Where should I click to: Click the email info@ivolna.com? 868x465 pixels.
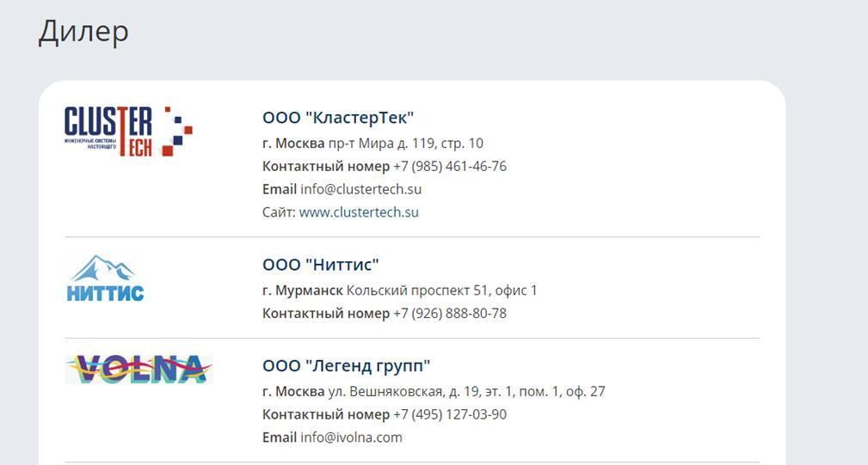351,437
